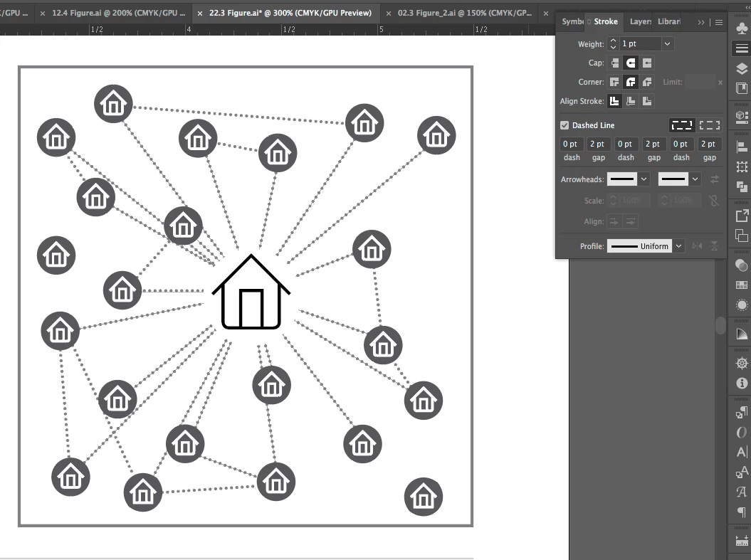Open the stroke Weight dropdown

[x=667, y=43]
